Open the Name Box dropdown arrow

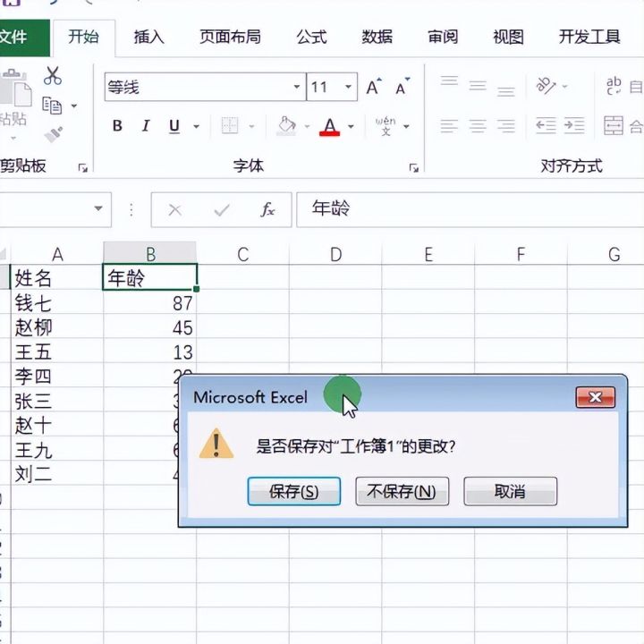point(98,208)
